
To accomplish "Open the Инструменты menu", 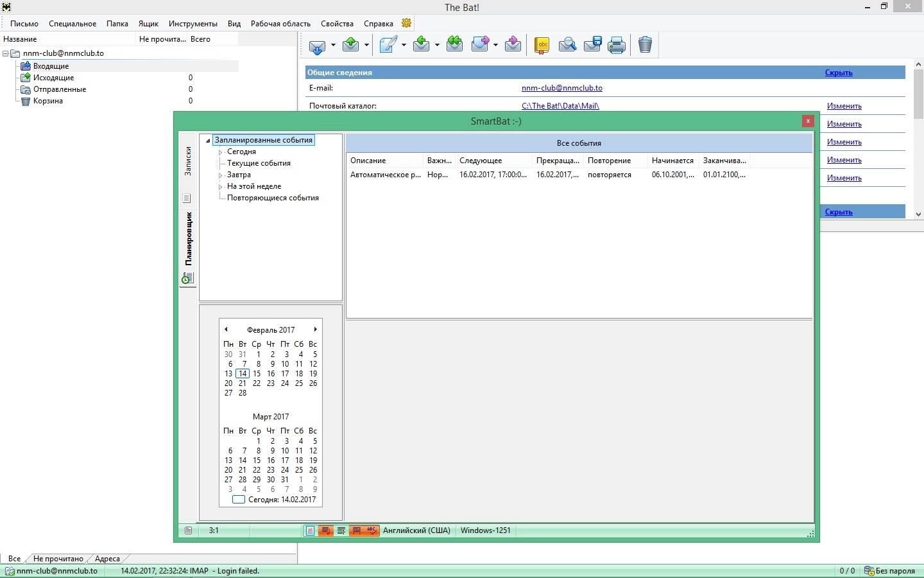I will [193, 24].
